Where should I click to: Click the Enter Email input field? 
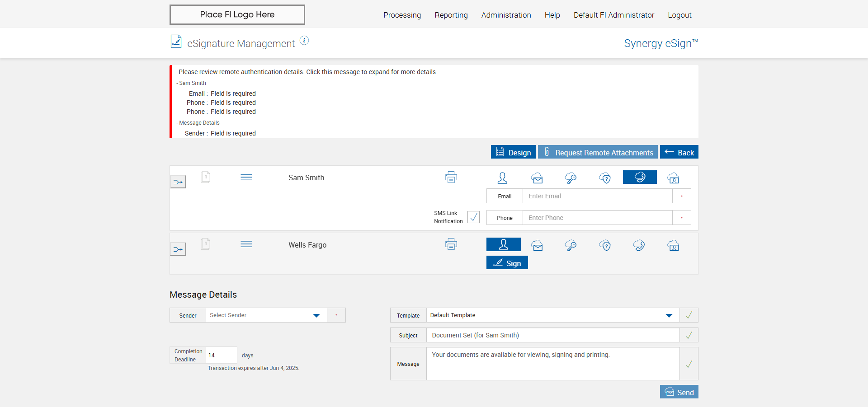[x=597, y=196]
